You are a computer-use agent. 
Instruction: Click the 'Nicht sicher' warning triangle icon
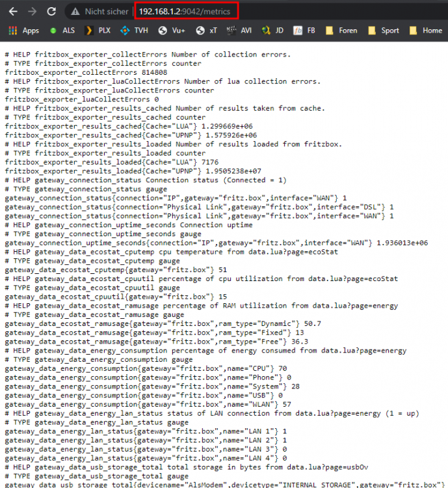pyautogui.click(x=75, y=12)
